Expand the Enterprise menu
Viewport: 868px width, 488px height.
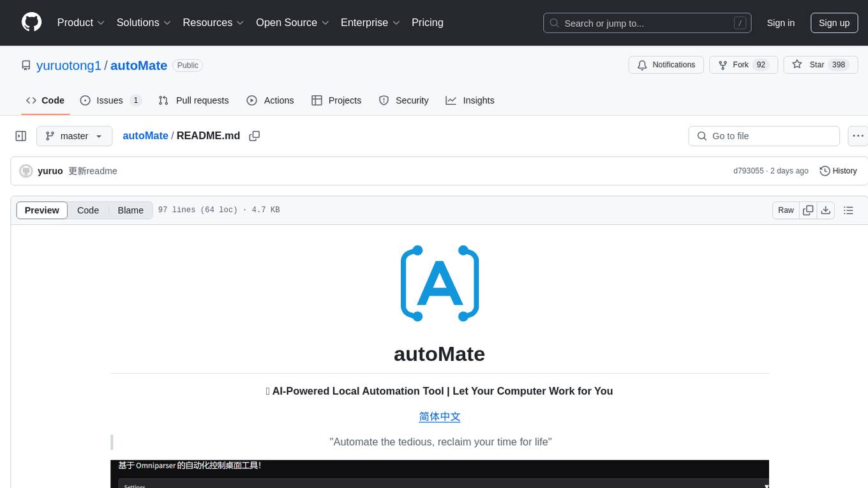[370, 22]
